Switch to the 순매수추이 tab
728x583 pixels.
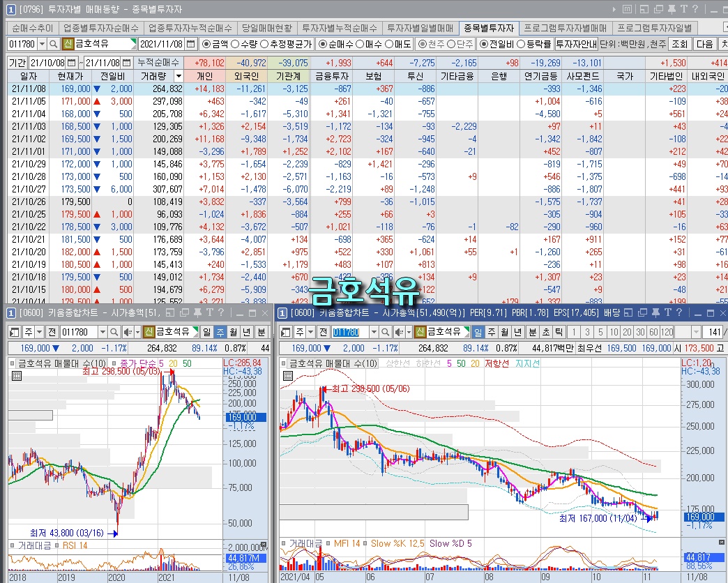click(x=33, y=29)
